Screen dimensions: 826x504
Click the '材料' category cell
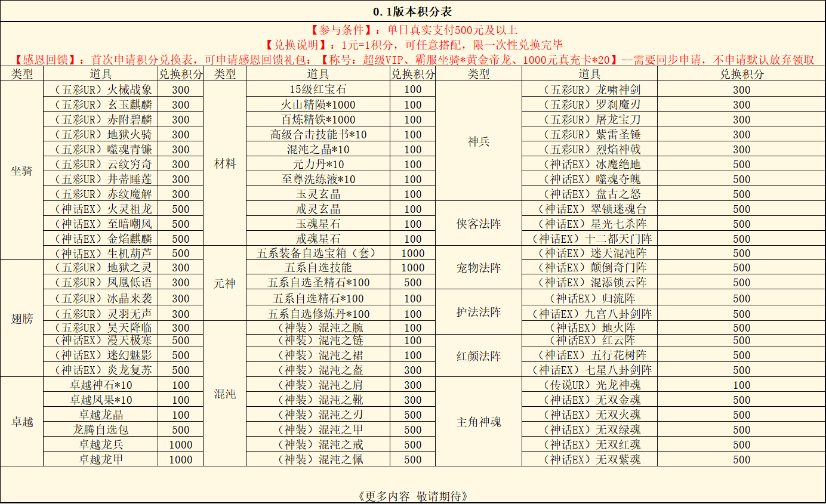225,164
